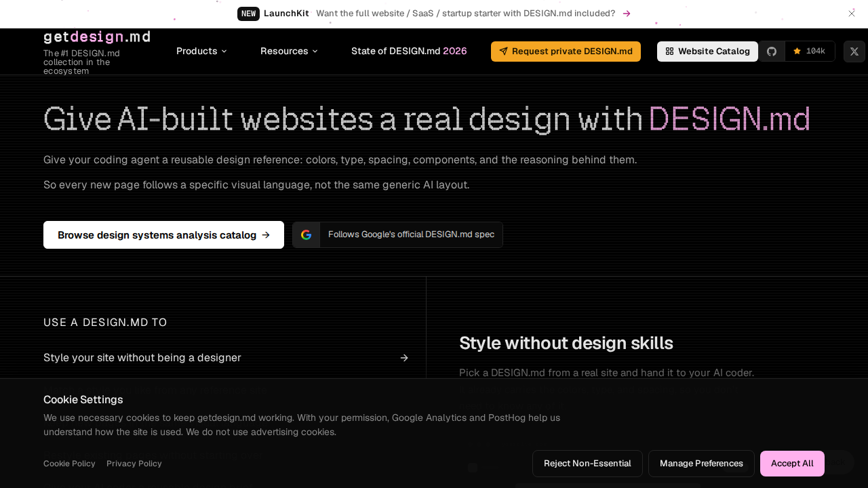Go to getdesign.md logo home
Screen dimensions: 868x488
pyautogui.click(x=97, y=37)
